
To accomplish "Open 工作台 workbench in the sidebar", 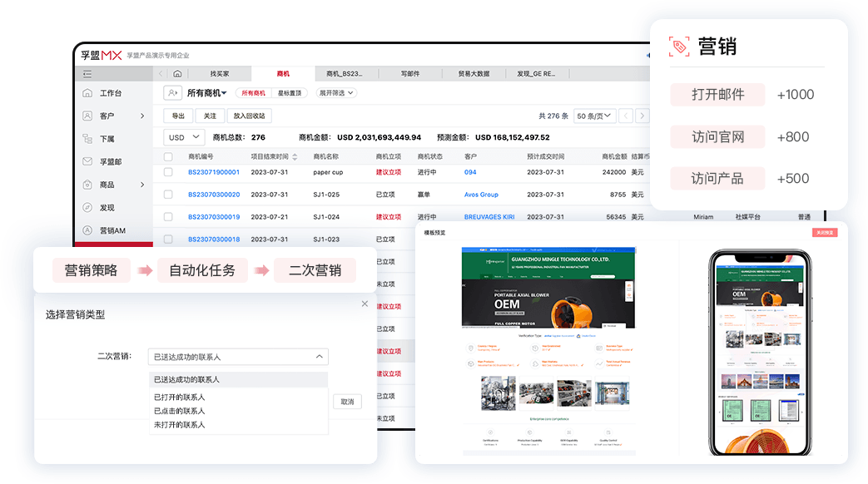I will 111,93.
